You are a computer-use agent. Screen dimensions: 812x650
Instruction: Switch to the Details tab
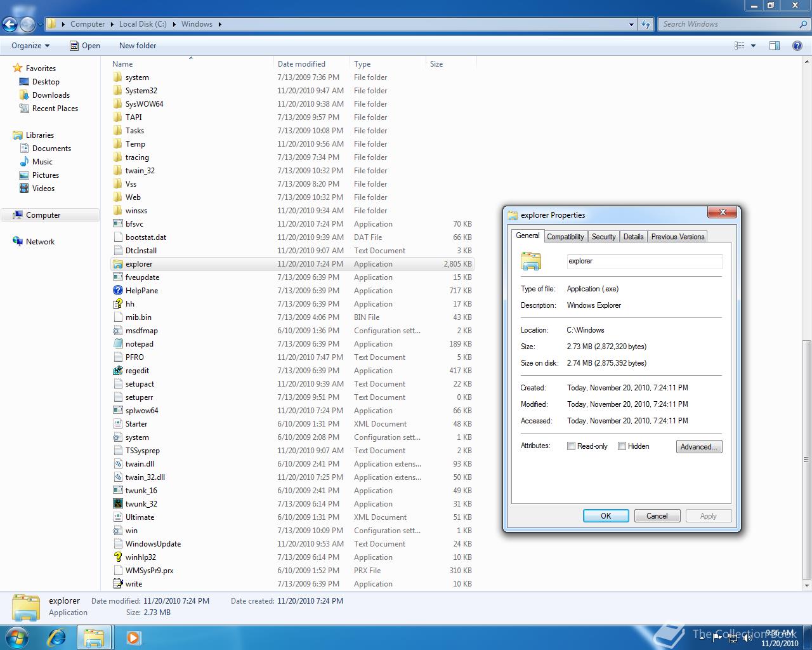pyautogui.click(x=633, y=237)
